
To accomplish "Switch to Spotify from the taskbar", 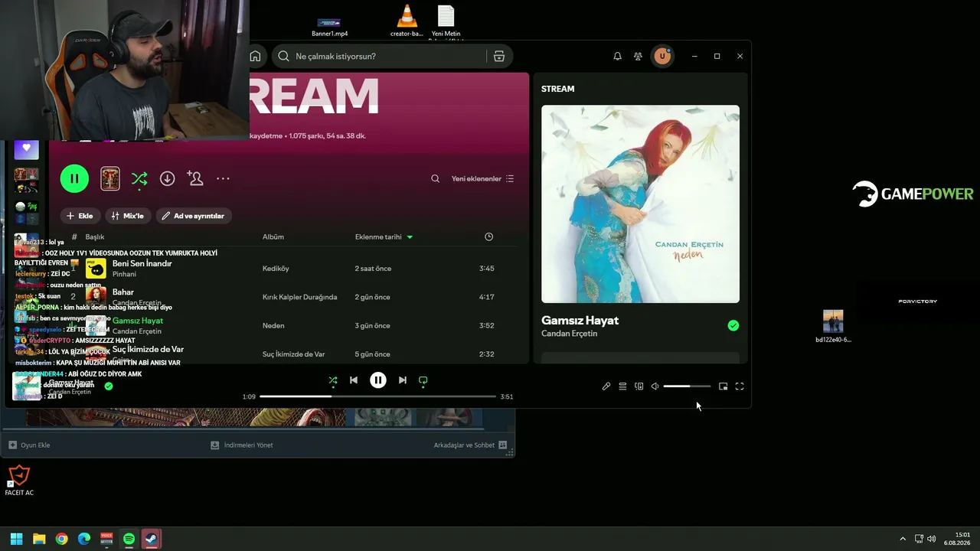I will point(129,539).
